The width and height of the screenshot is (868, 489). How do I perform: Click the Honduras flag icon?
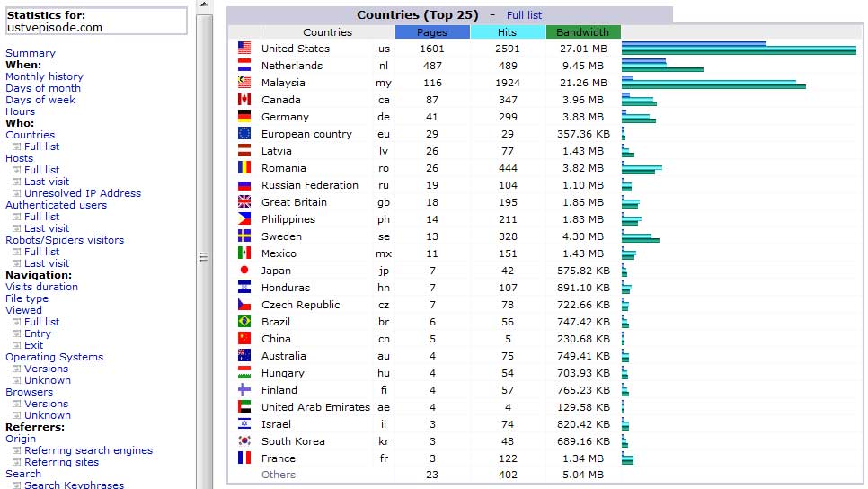244,288
